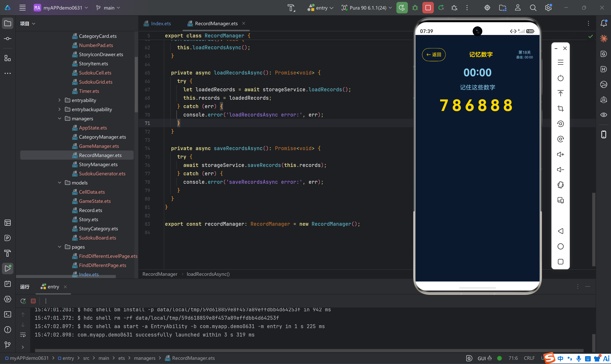Click RecordManager breadcrumb in editor footer
Image resolution: width=611 pixels, height=364 pixels.
click(160, 274)
